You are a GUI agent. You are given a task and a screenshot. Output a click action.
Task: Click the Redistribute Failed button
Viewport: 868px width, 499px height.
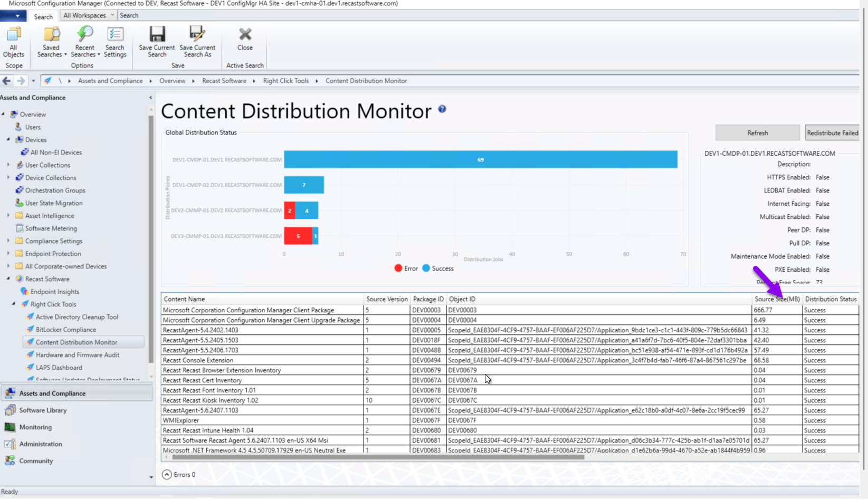point(832,133)
